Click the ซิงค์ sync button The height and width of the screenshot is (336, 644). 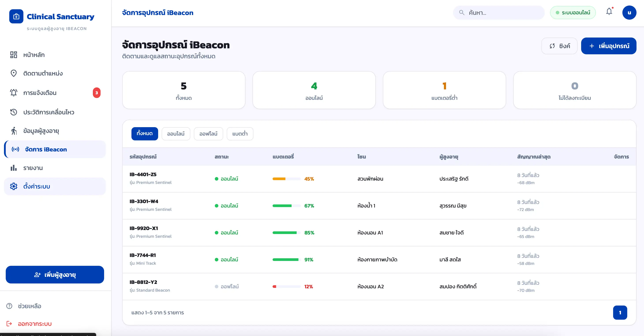click(x=559, y=46)
